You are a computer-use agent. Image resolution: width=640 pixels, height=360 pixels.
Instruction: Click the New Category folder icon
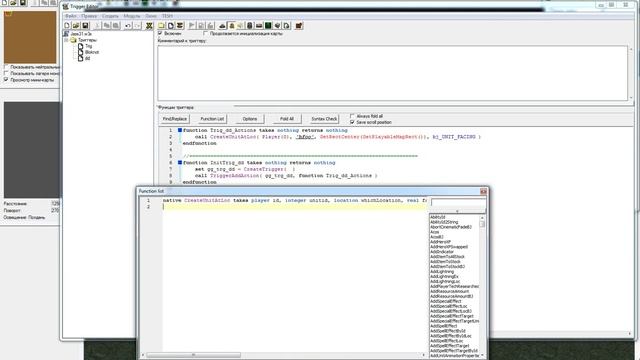pos(162,26)
